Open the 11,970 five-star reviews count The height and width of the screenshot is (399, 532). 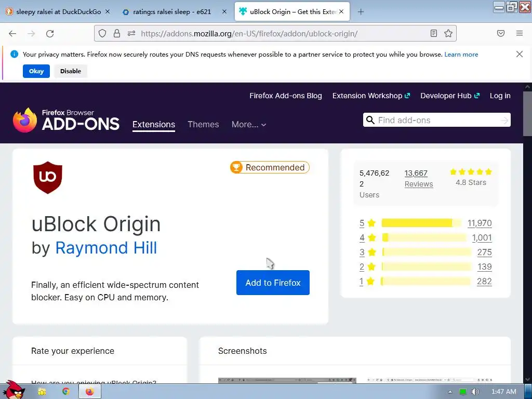pyautogui.click(x=480, y=223)
